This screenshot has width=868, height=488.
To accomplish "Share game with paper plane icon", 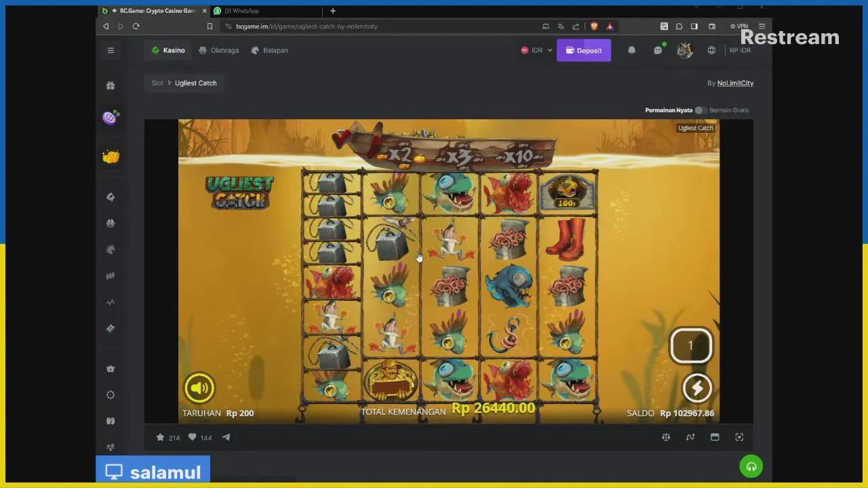I will [226, 437].
